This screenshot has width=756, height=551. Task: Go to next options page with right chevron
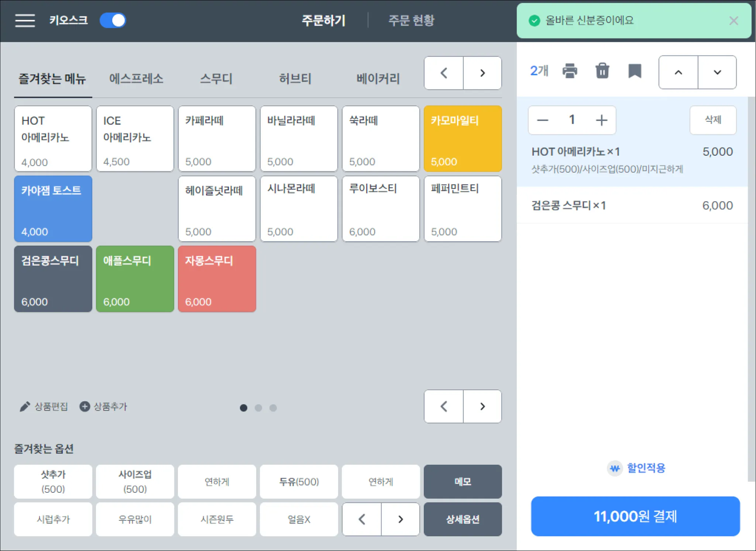401,519
